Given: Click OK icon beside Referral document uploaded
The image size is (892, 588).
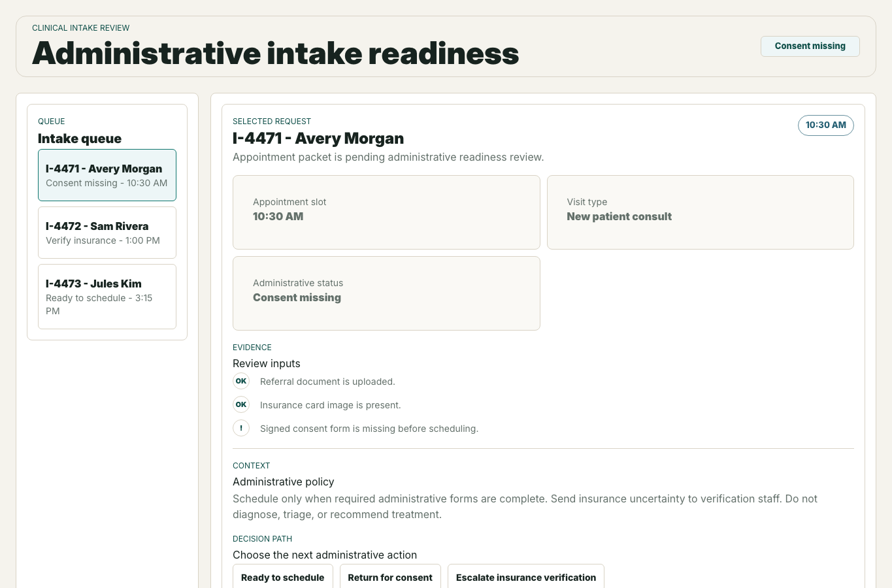Looking at the screenshot, I should (241, 381).
